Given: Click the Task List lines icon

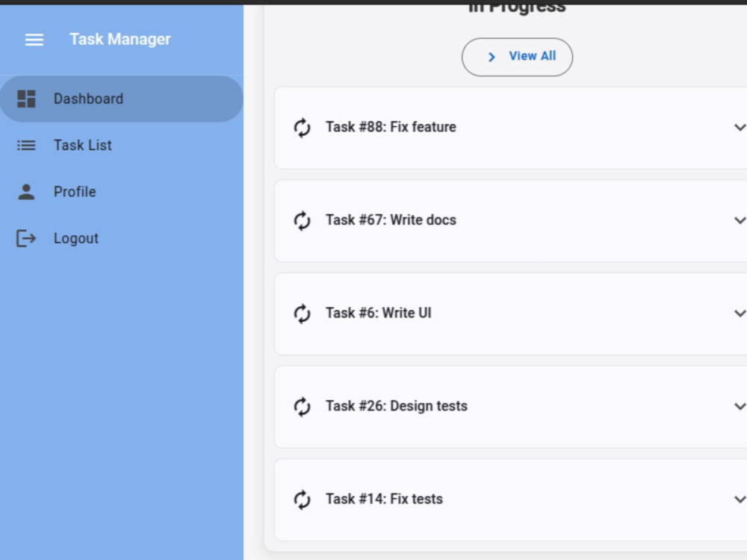Looking at the screenshot, I should (x=26, y=146).
